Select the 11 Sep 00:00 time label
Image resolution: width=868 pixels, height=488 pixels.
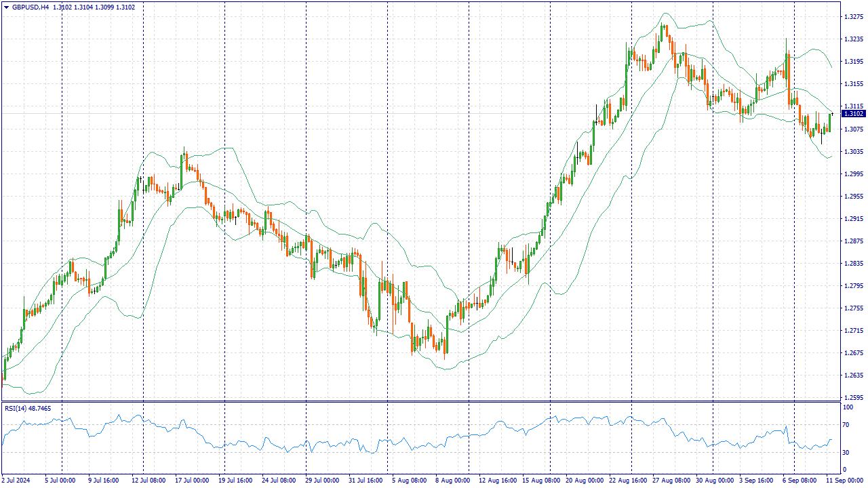[845, 481]
